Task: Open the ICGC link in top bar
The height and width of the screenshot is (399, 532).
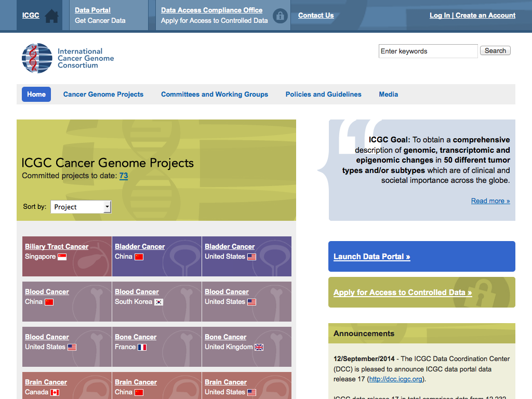Action: point(31,15)
